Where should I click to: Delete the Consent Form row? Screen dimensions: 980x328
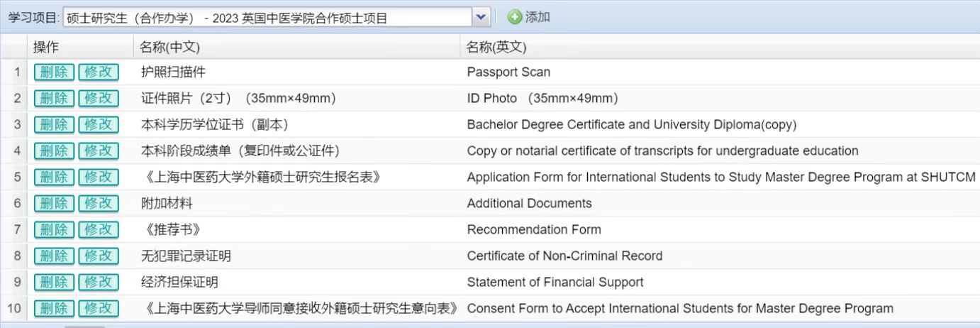point(54,308)
